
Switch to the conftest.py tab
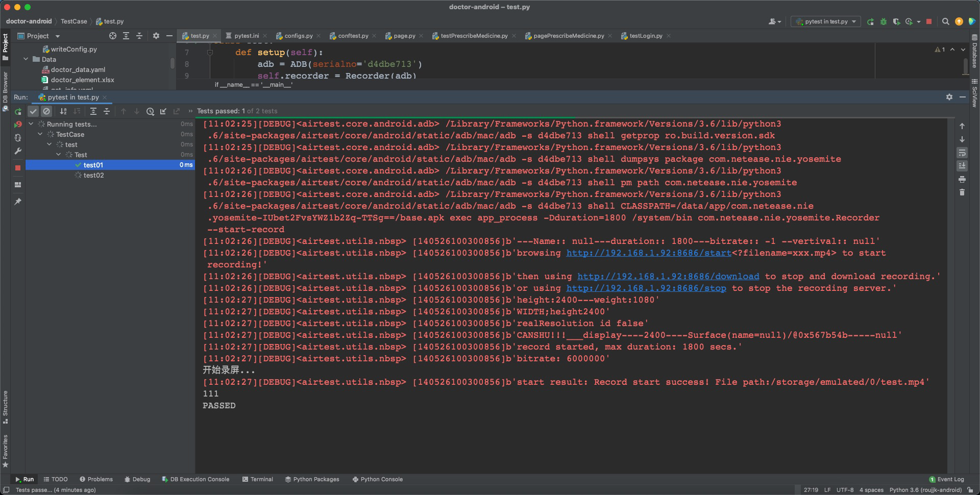click(353, 36)
